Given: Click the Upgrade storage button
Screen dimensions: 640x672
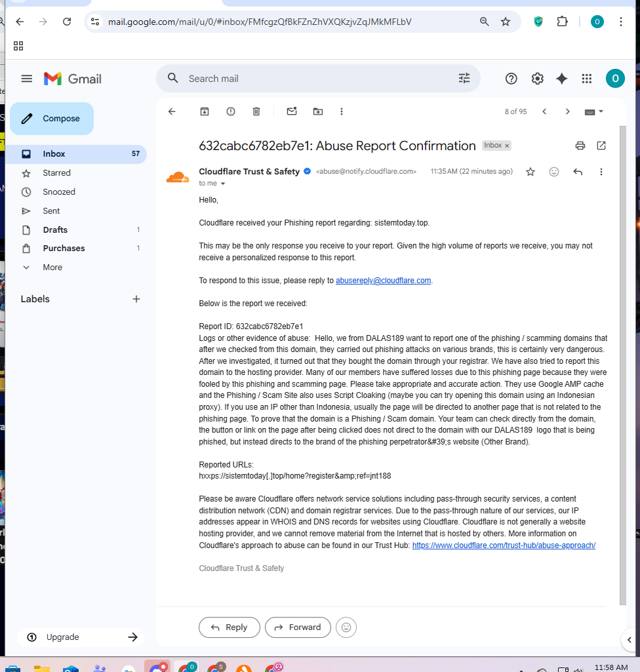Looking at the screenshot, I should pyautogui.click(x=81, y=637).
